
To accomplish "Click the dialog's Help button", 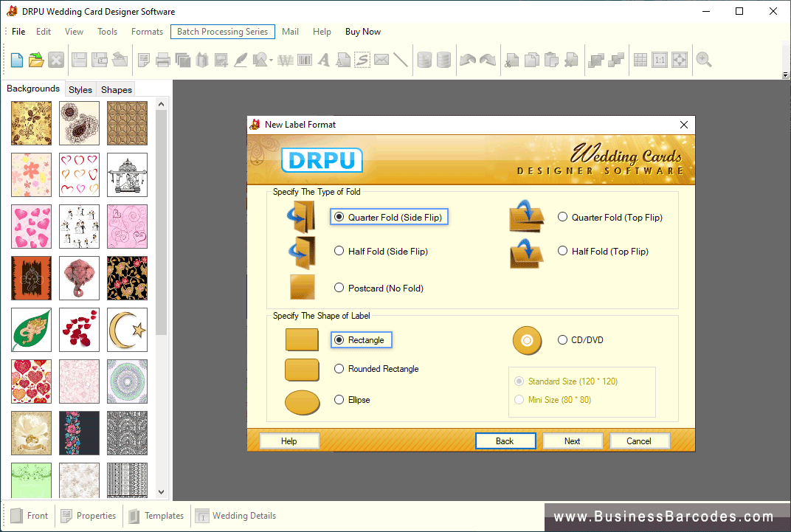I will point(289,441).
